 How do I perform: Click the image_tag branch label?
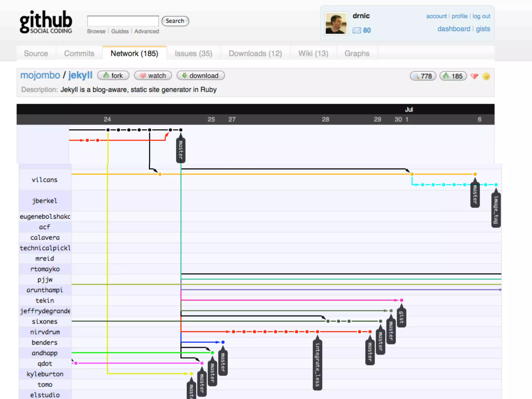tap(496, 210)
